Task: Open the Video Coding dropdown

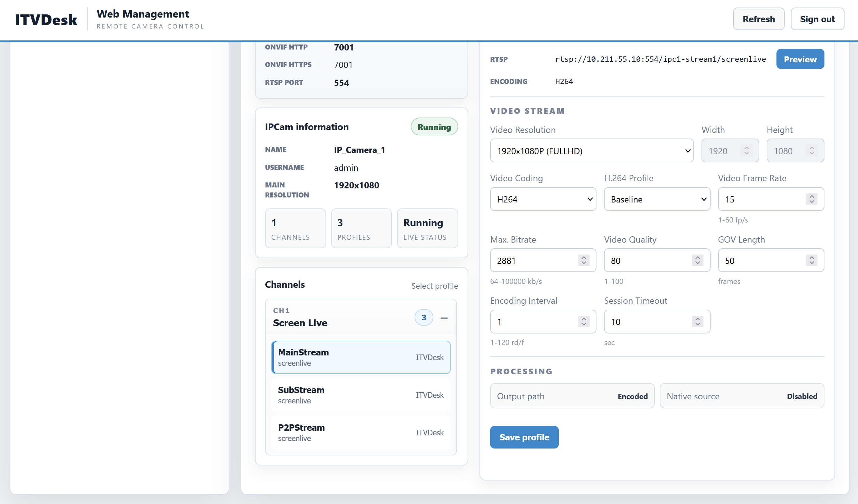Action: 543,199
